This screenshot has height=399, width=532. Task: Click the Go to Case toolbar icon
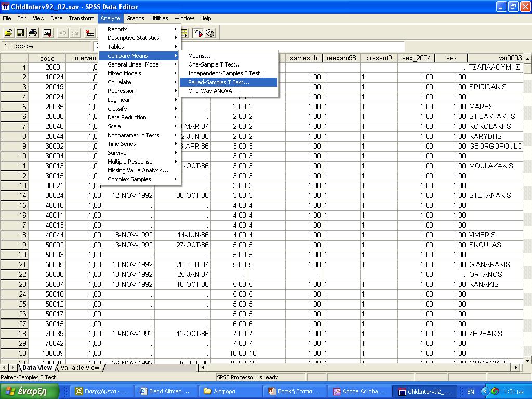coord(90,33)
